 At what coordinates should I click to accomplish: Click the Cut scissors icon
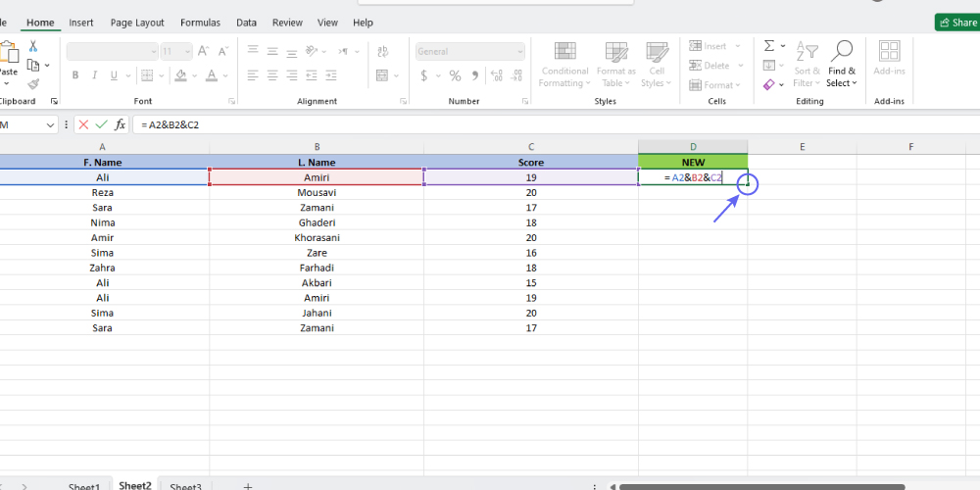(x=33, y=46)
